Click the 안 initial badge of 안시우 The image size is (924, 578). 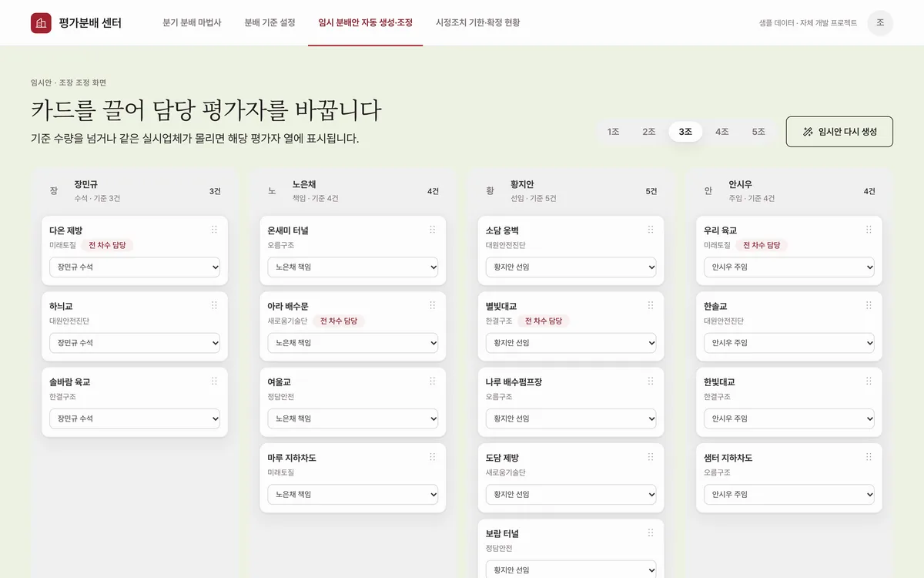point(708,190)
